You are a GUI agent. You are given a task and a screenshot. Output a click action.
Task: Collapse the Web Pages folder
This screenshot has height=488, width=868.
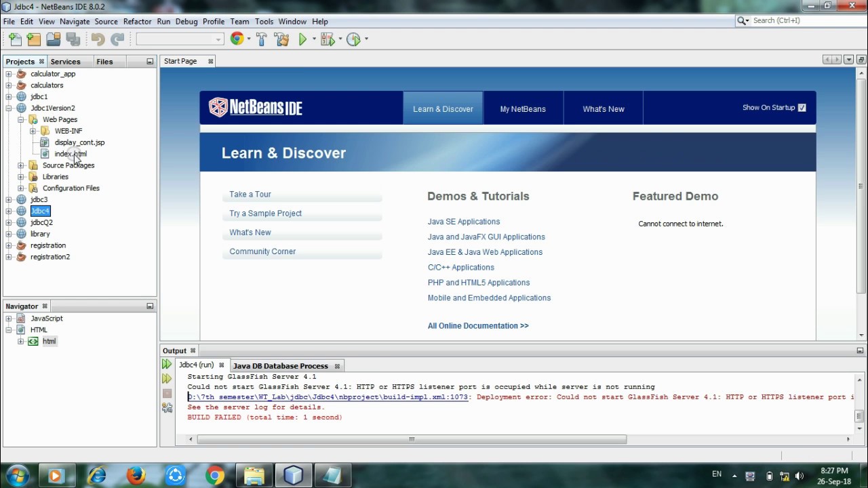tap(21, 120)
